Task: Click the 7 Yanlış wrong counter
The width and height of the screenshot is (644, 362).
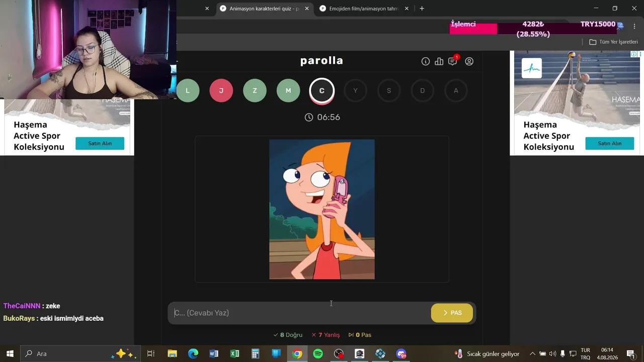Action: (326, 335)
